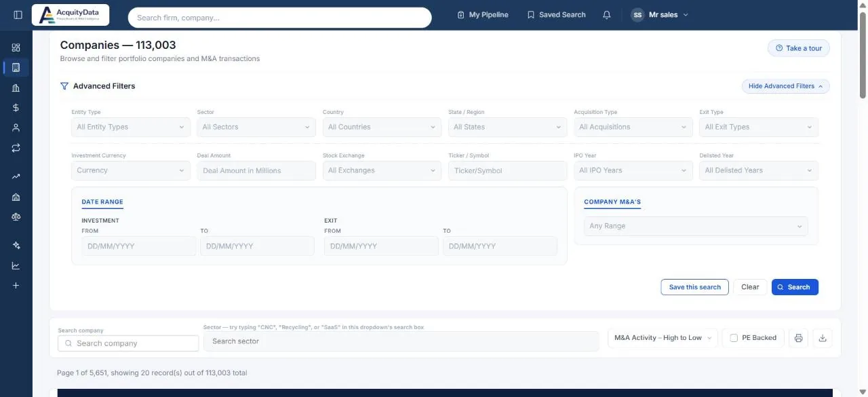
Task: Click the Companies — 113,003 heading
Action: coord(118,45)
